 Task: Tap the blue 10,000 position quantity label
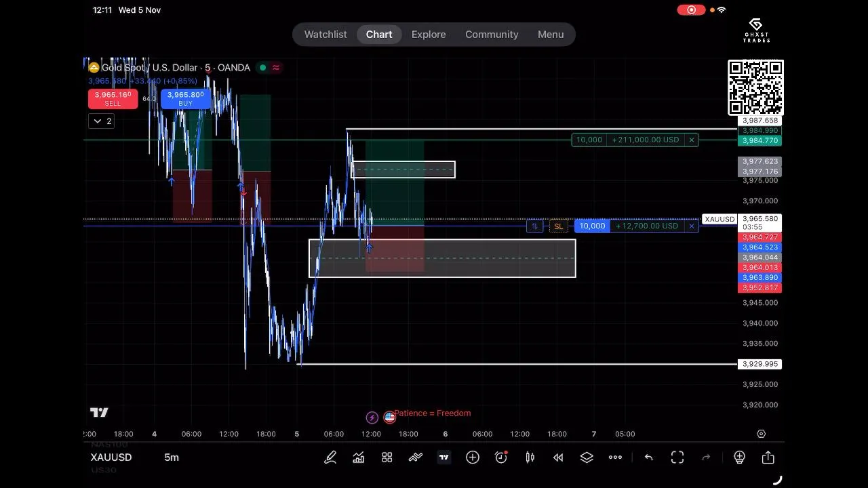point(592,226)
